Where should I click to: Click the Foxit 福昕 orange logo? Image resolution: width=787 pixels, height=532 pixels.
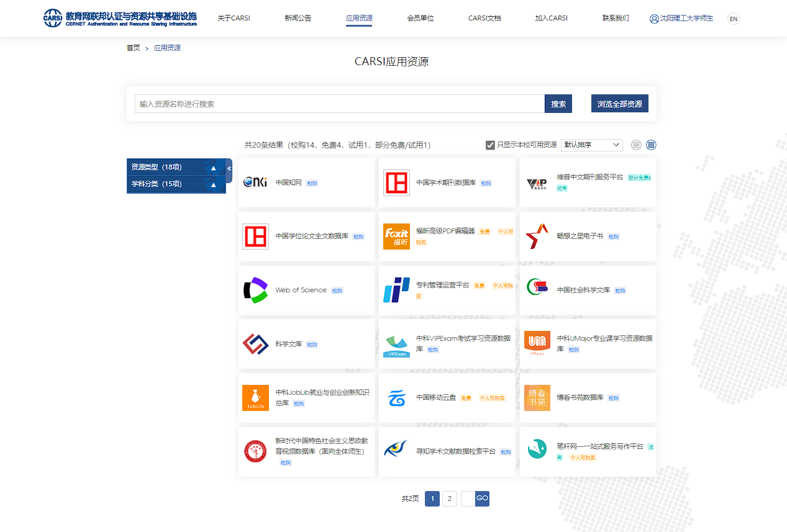(396, 237)
